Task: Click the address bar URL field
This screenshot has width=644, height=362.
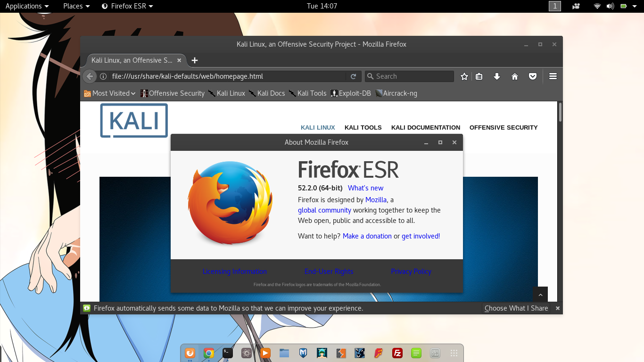Action: (x=228, y=76)
